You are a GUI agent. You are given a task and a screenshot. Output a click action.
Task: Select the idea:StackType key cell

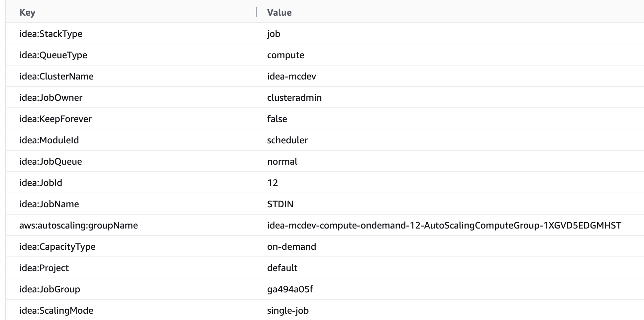(x=51, y=34)
